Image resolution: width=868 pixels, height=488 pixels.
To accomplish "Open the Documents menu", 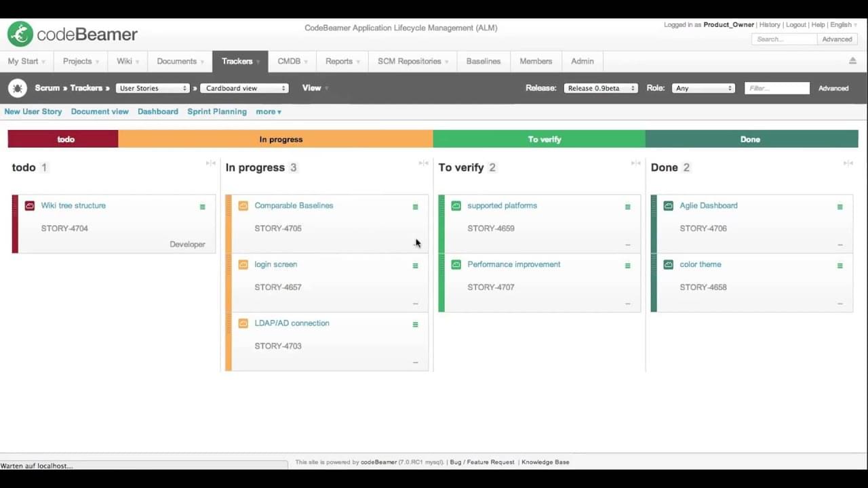I will pos(180,61).
